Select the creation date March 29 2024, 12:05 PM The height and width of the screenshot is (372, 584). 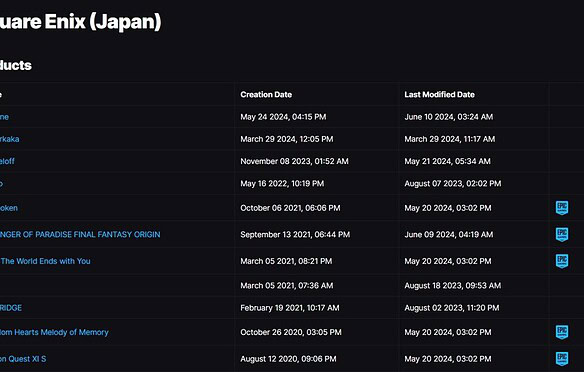pyautogui.click(x=287, y=139)
